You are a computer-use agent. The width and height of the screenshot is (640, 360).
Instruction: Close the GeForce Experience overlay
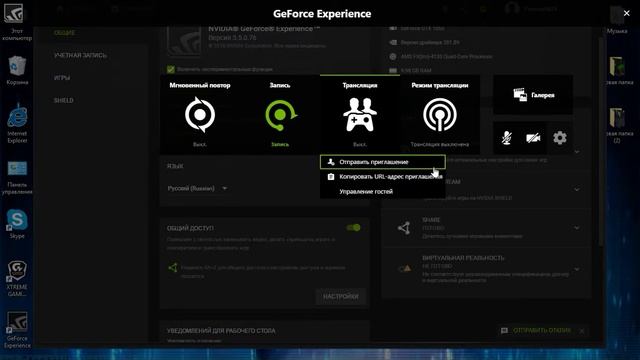coord(627,13)
